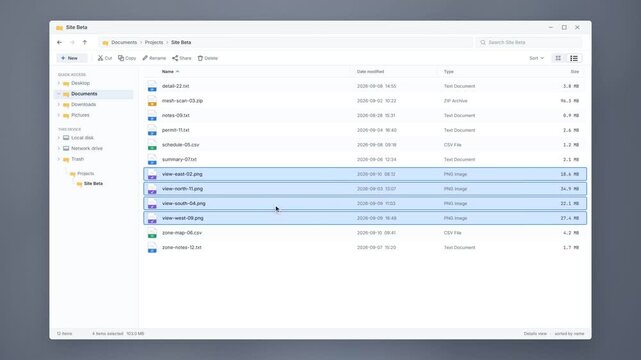The width and height of the screenshot is (641, 360).
Task: Click the zone-map-06.csv file icon
Action: coord(152,233)
